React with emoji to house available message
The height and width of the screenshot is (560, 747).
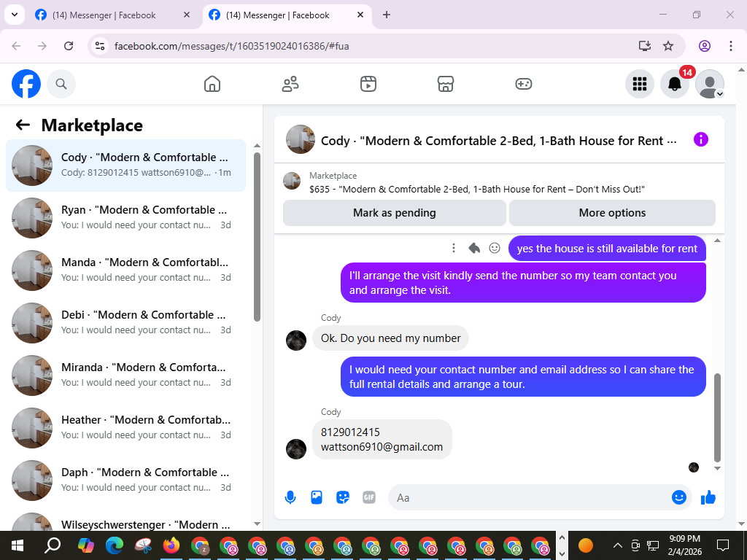495,248
